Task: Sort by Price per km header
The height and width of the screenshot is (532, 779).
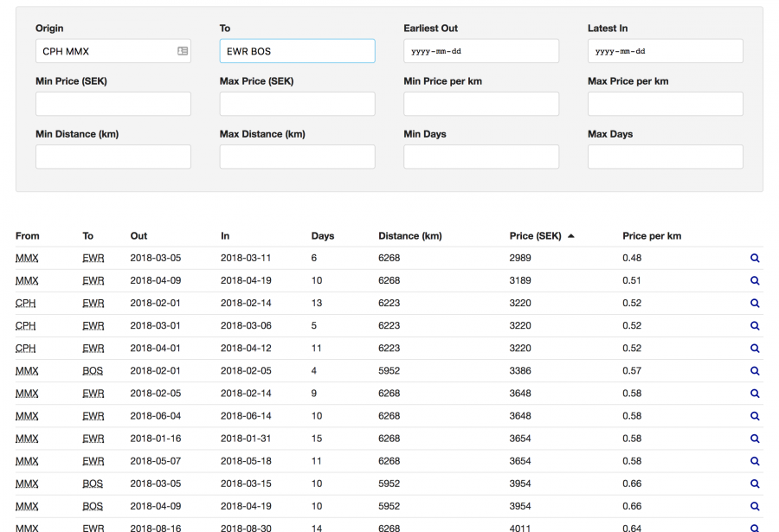Action: click(x=651, y=236)
